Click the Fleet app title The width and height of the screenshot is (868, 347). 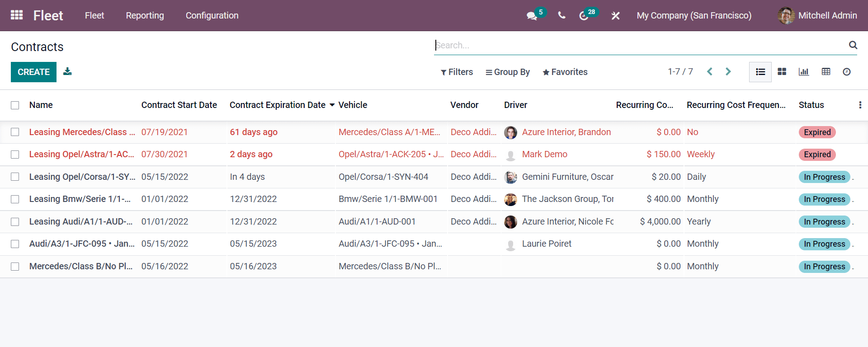48,15
